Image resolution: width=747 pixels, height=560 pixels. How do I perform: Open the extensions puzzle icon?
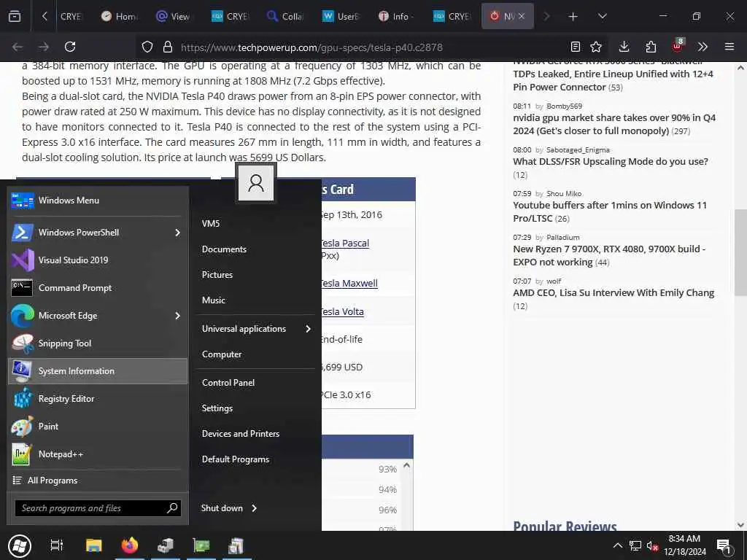coord(651,47)
